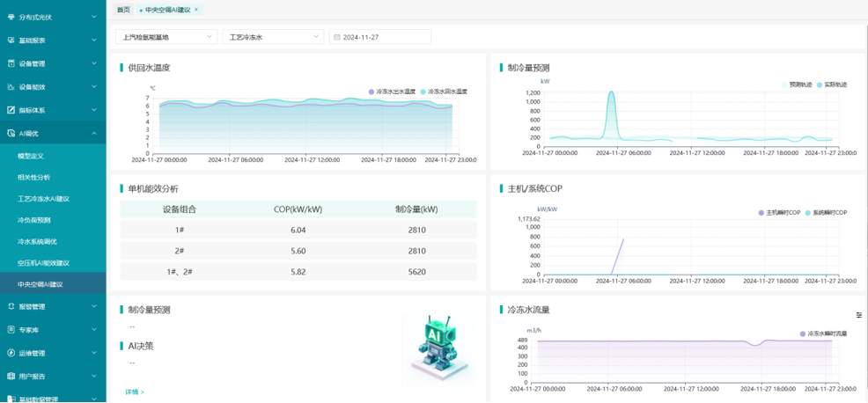Expand 基础报表 menu via its chevron
The width and height of the screenshot is (868, 403).
94,40
